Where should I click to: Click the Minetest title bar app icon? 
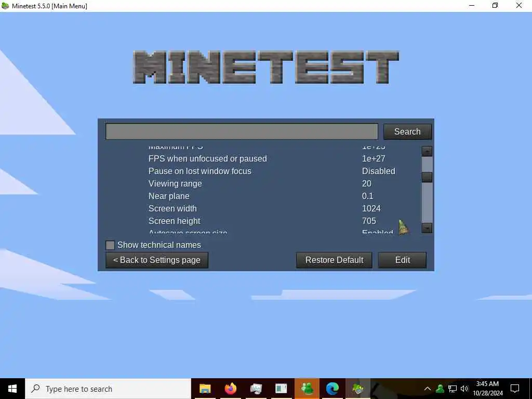(x=5, y=6)
